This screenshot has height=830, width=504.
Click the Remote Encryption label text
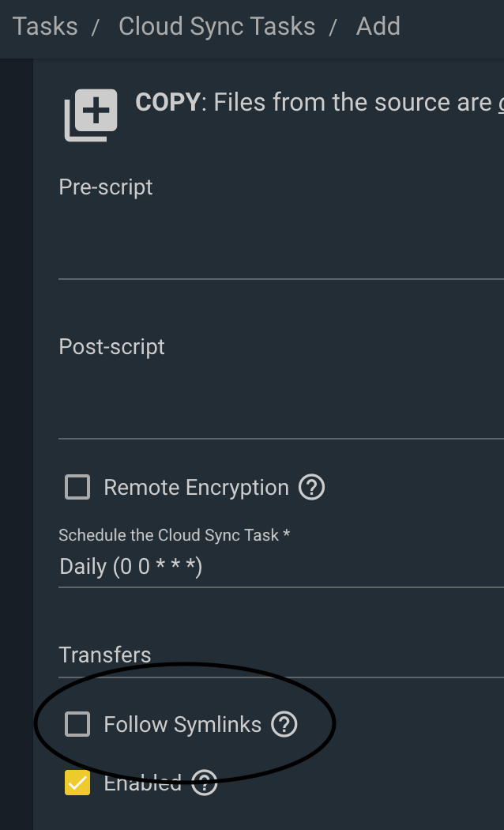[x=196, y=488]
